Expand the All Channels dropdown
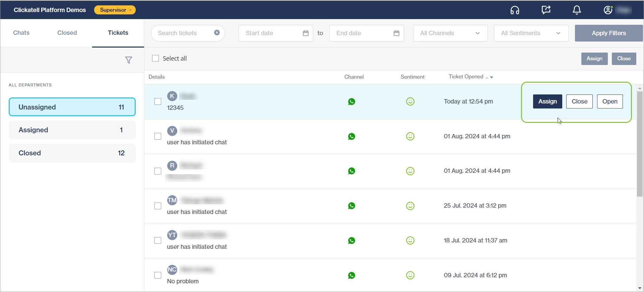644x292 pixels. (x=450, y=33)
